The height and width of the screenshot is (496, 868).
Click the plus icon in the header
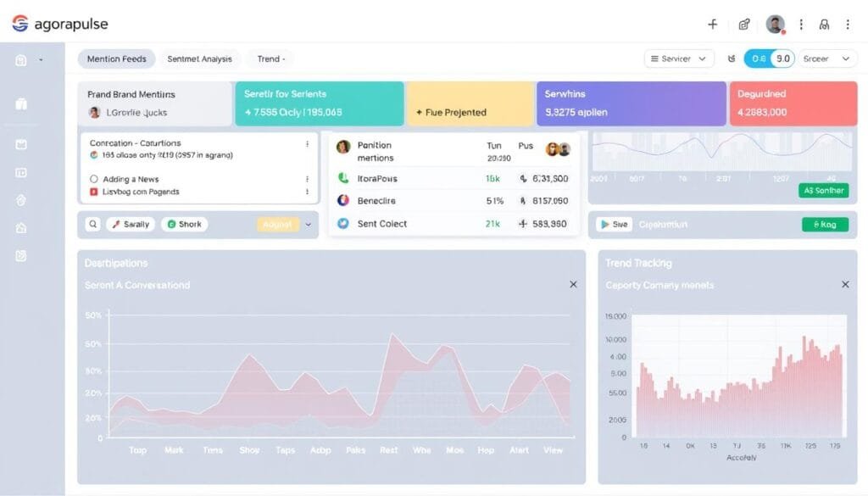click(712, 25)
